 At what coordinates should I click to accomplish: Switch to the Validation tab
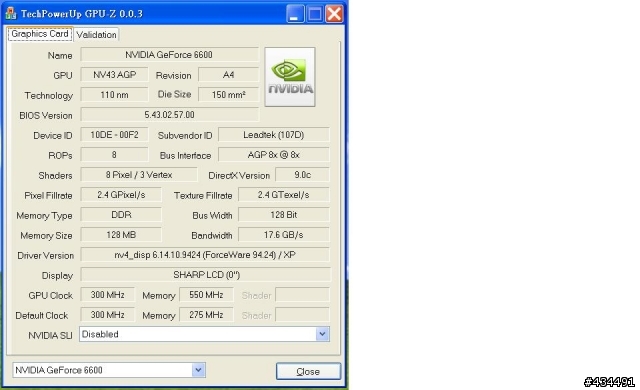[x=96, y=35]
